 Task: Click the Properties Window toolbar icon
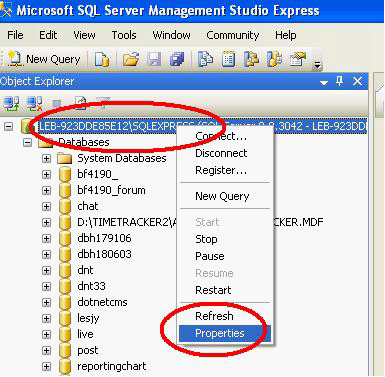298,59
